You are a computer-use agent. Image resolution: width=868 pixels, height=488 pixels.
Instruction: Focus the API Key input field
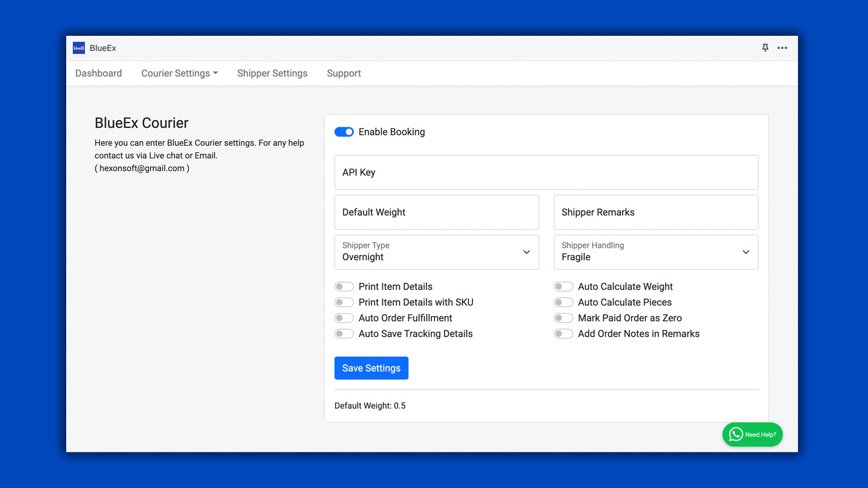tap(546, 172)
